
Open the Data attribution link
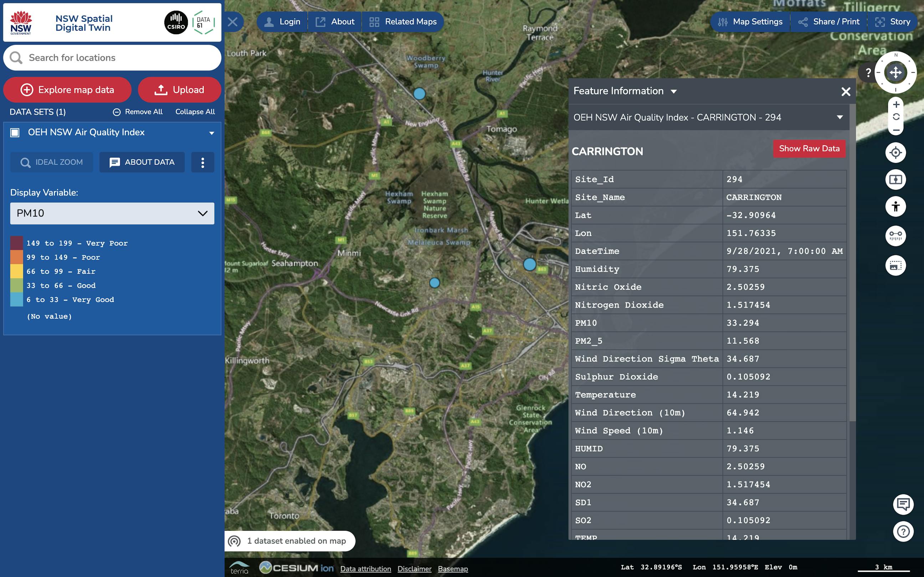(365, 568)
